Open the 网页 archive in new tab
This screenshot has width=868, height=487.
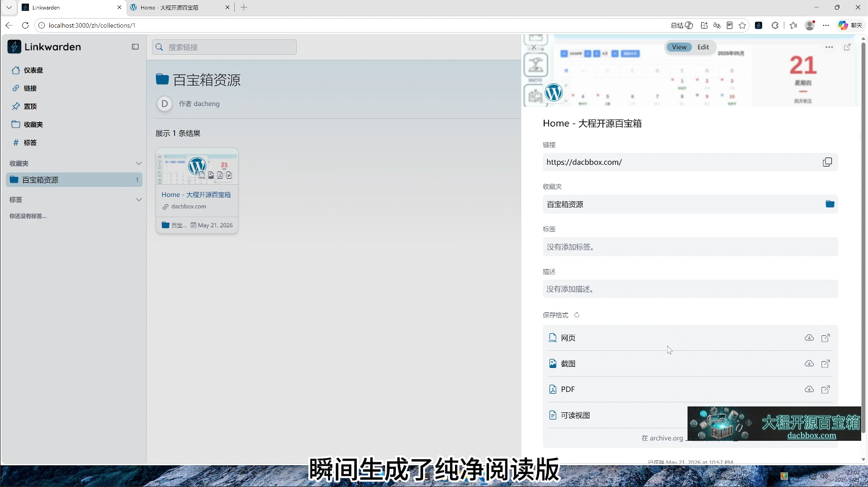pos(825,338)
